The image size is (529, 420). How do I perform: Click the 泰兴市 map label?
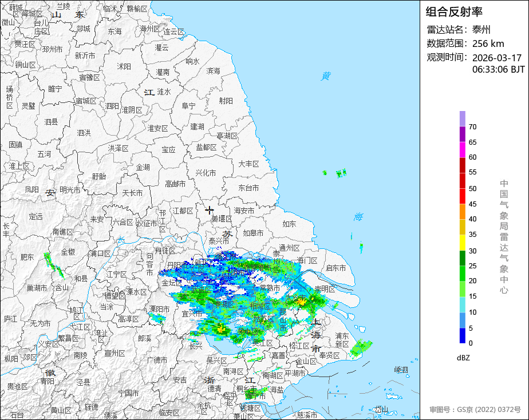pos(219,241)
